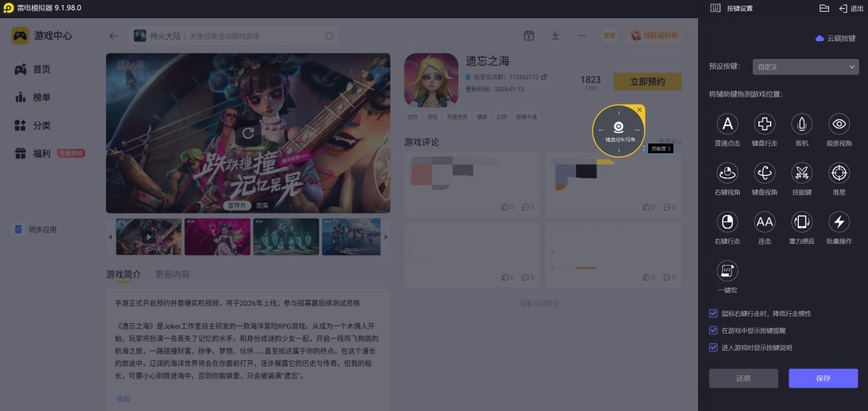Select the 右键视角 key icon
Screen dimensions: 868x411
728,173
